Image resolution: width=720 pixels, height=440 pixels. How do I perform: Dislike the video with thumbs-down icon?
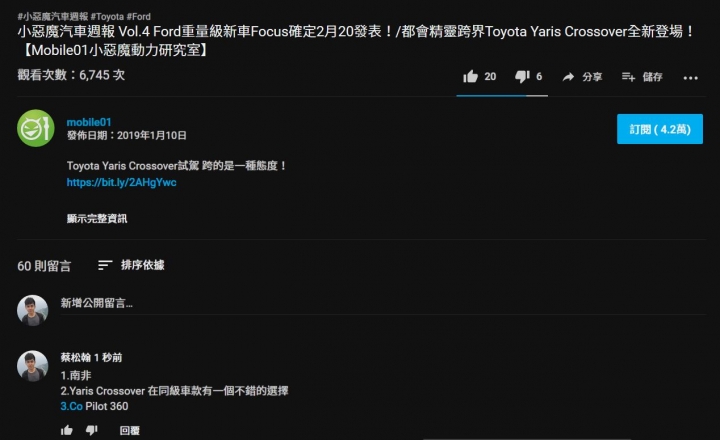[522, 76]
